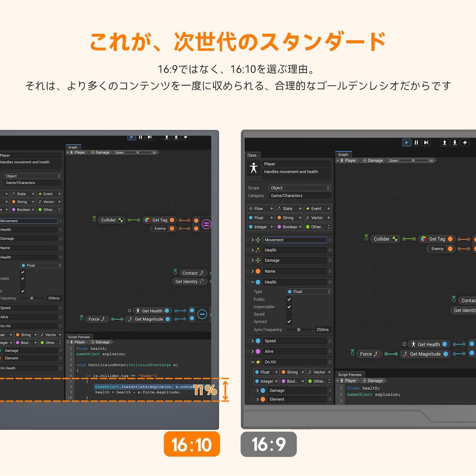Click the lightning bolt icon on the 16:9 screen
This screenshot has height=476, width=476.
[465, 143]
